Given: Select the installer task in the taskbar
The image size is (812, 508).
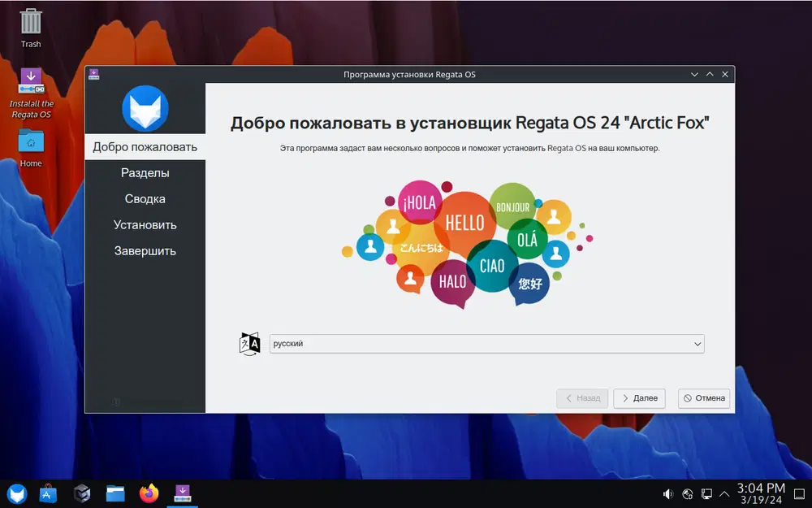Looking at the screenshot, I should pos(182,493).
